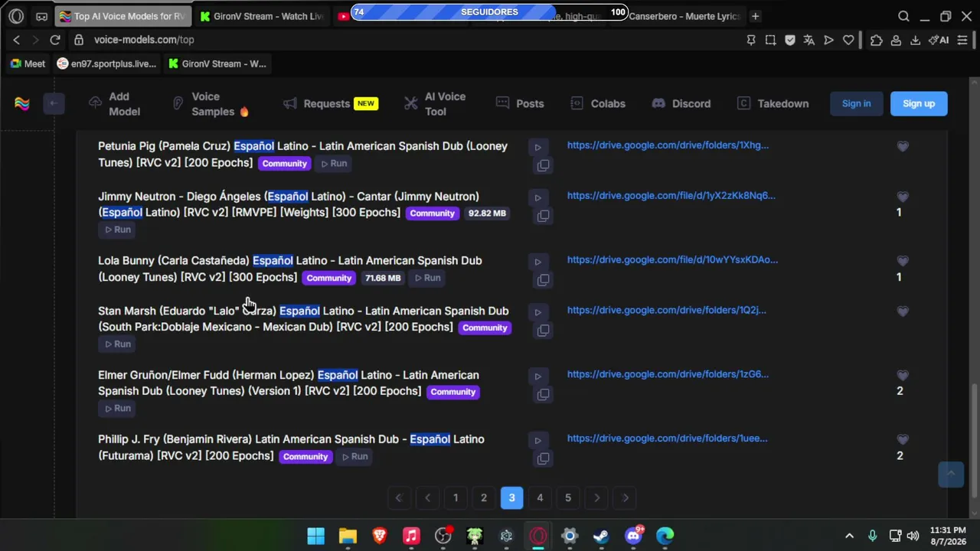Run the Lola Bunny model
The image size is (980, 551).
427,278
